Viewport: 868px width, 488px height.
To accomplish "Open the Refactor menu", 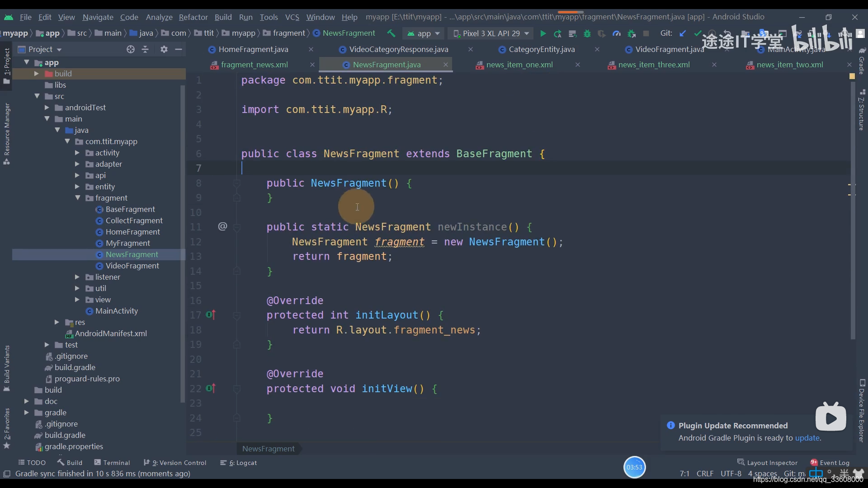I will (193, 17).
